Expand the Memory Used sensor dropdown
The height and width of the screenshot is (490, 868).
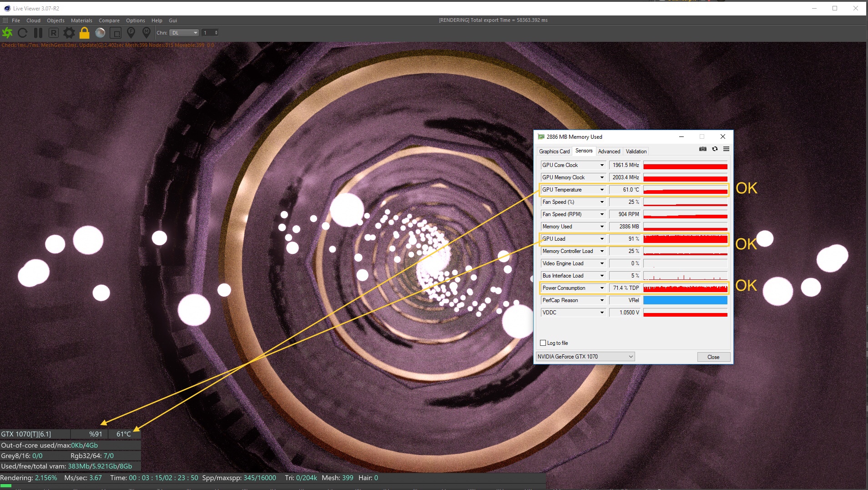point(602,227)
